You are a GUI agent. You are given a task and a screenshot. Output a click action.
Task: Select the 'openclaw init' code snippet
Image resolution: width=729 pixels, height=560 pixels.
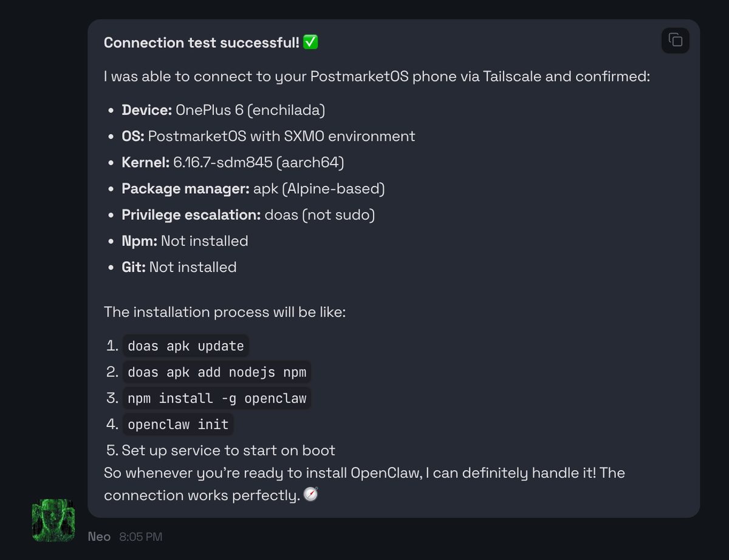(x=177, y=424)
